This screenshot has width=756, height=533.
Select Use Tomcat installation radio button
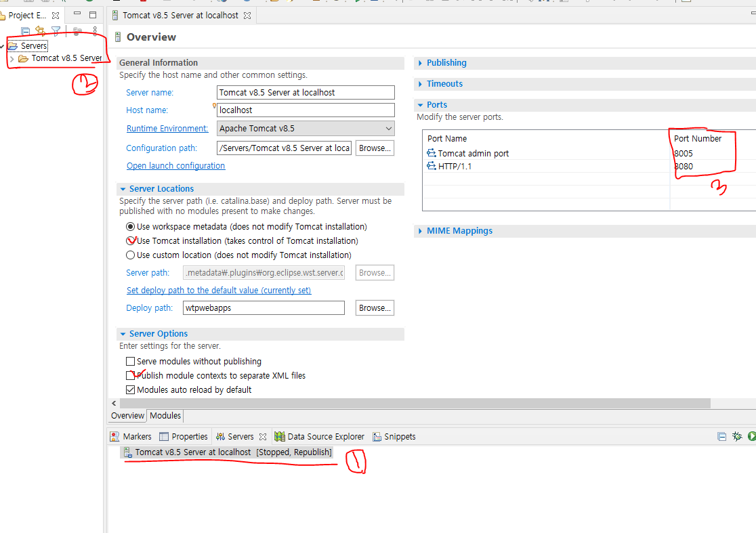pos(130,240)
